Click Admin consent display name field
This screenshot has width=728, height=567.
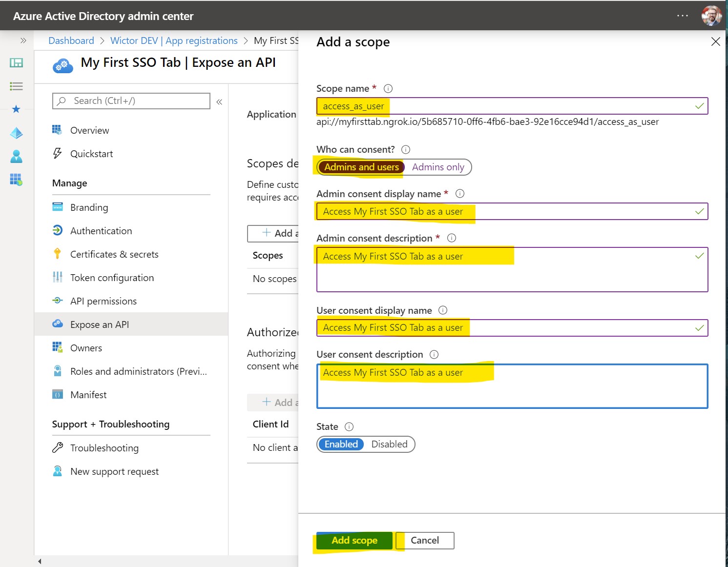point(512,211)
